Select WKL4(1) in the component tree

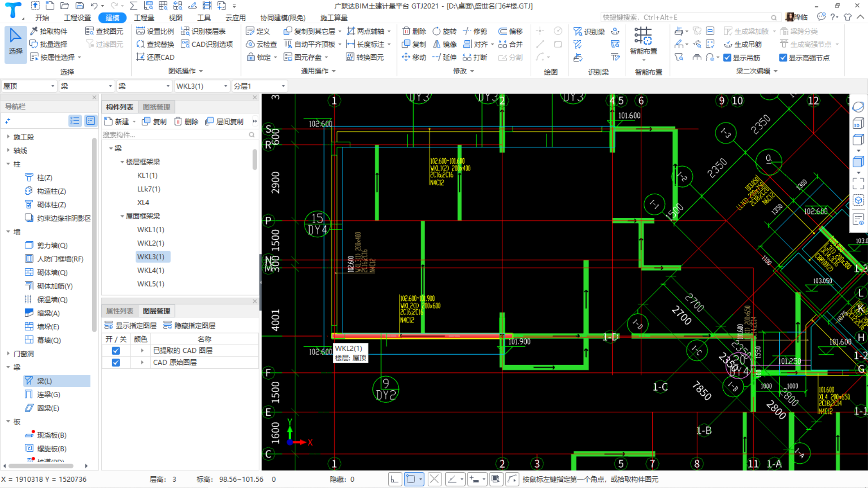coord(151,270)
